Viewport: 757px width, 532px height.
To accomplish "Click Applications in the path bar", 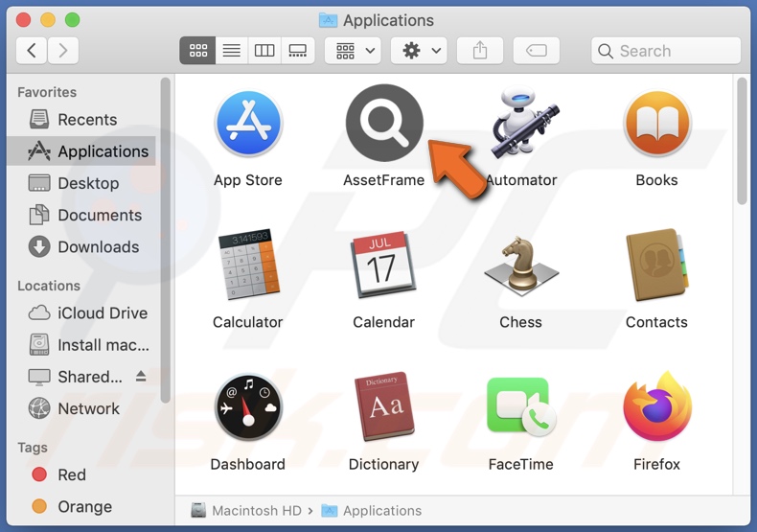I will point(371,510).
